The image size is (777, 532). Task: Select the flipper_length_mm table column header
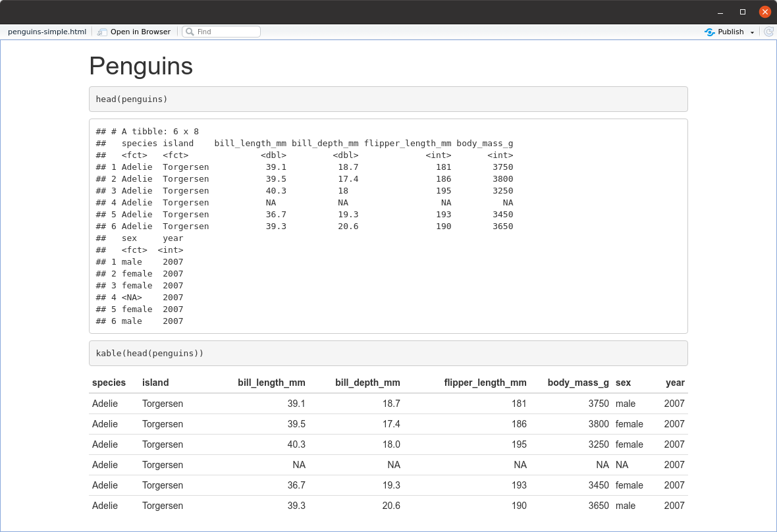pos(485,383)
